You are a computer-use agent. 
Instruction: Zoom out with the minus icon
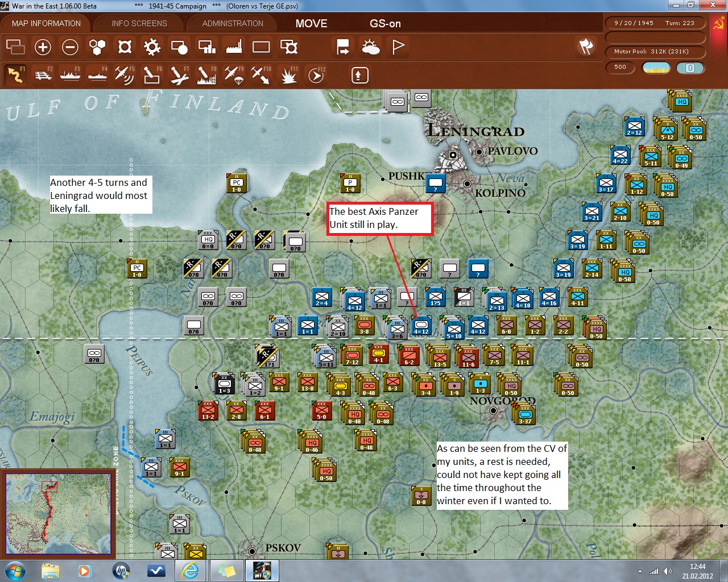click(x=70, y=47)
